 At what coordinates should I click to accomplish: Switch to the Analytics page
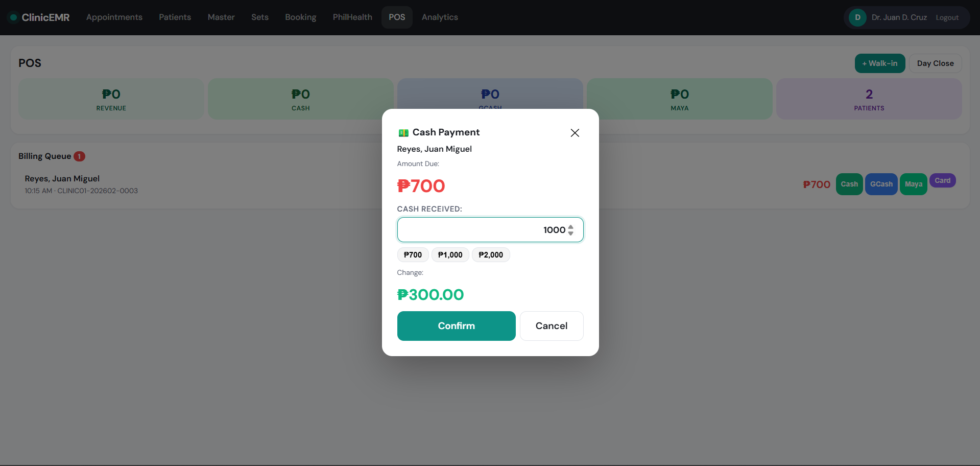[440, 17]
